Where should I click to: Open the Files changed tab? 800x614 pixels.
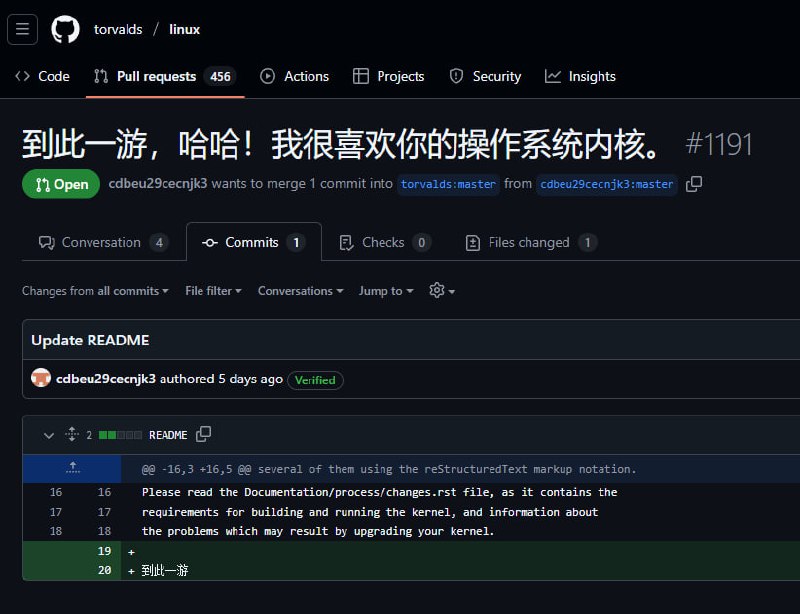(x=531, y=242)
